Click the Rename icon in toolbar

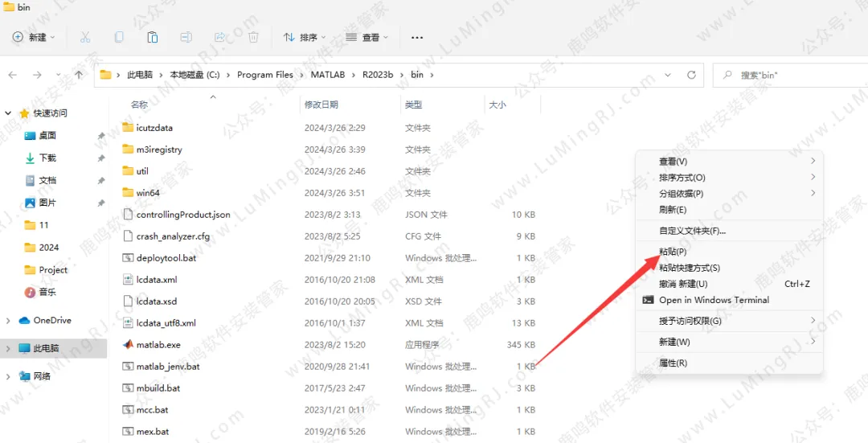tap(186, 37)
